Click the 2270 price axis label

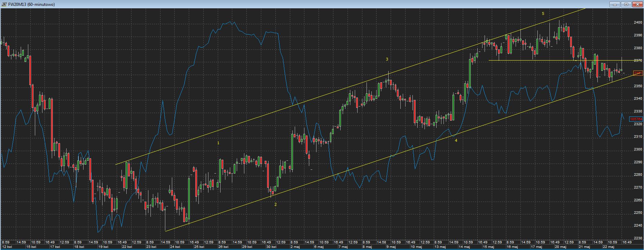638,187
